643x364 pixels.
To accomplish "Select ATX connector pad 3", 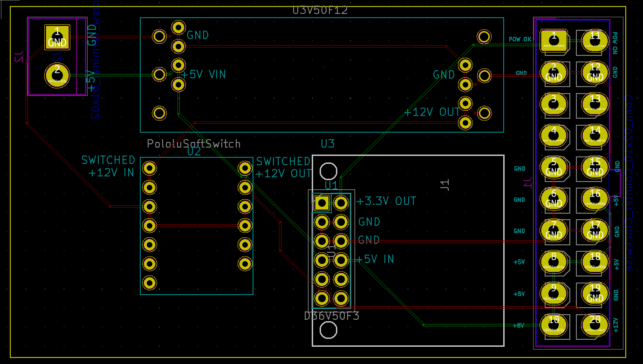I will (x=554, y=103).
